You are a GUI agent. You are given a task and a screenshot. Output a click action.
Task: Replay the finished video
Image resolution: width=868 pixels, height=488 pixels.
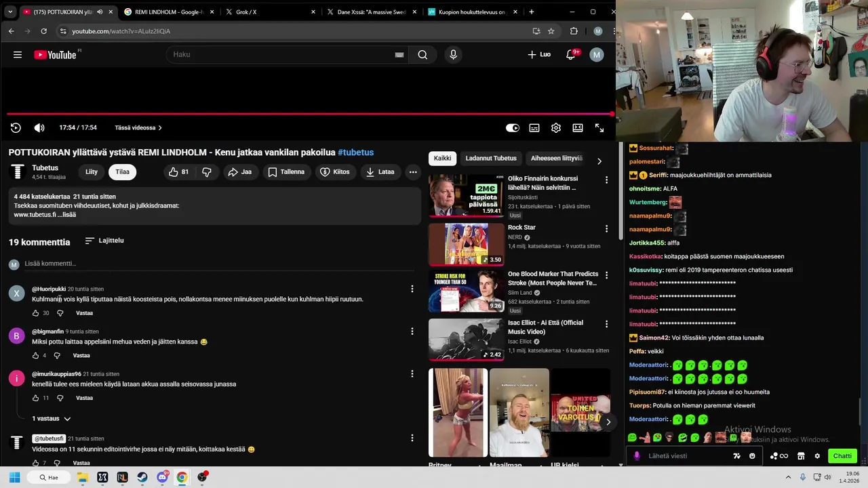[x=16, y=127]
